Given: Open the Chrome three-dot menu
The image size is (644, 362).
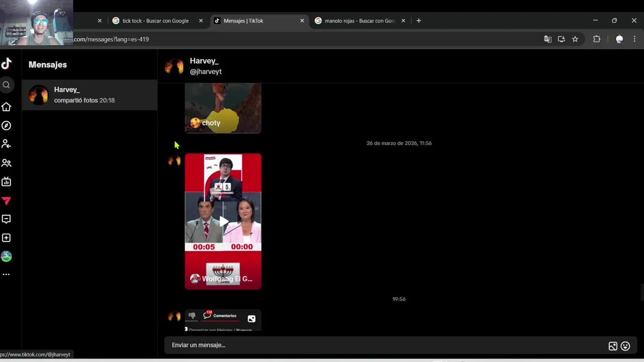Looking at the screenshot, I should [634, 39].
